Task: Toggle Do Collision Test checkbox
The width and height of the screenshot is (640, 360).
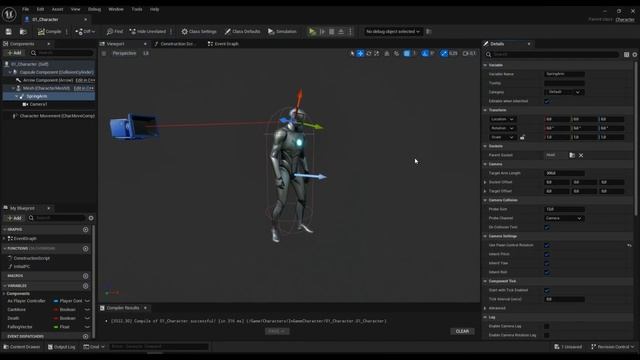Action: pos(547,227)
